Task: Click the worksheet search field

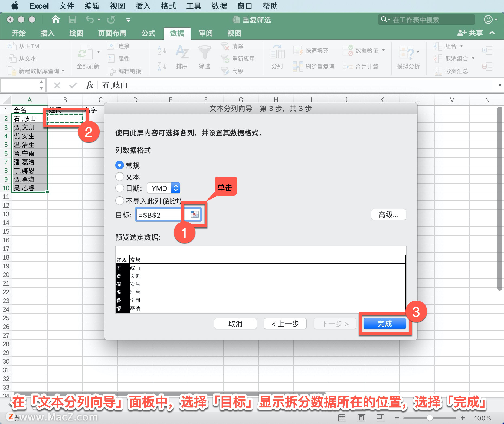Action: 427,19
